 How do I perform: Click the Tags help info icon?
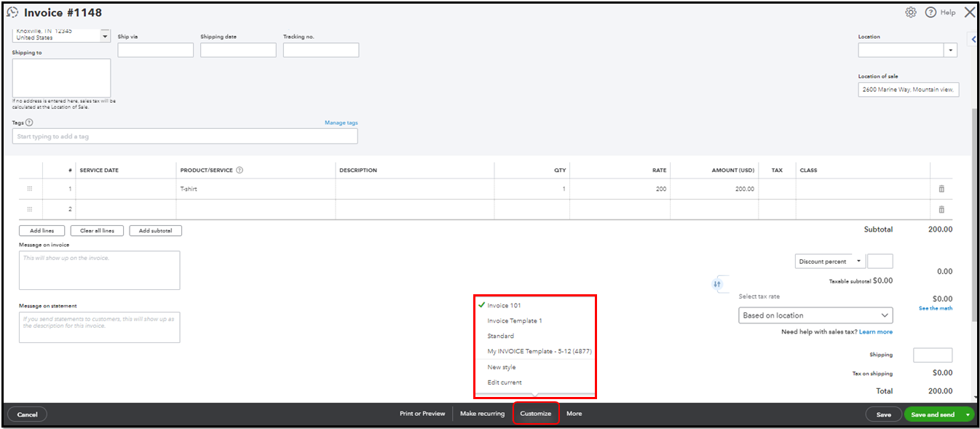tap(29, 122)
